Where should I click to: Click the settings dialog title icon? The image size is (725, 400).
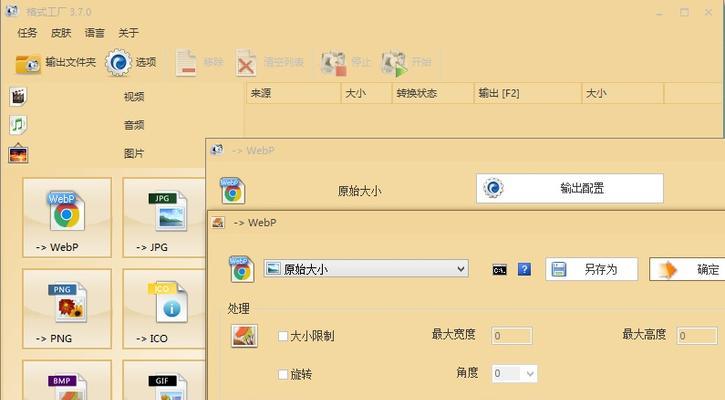click(218, 223)
